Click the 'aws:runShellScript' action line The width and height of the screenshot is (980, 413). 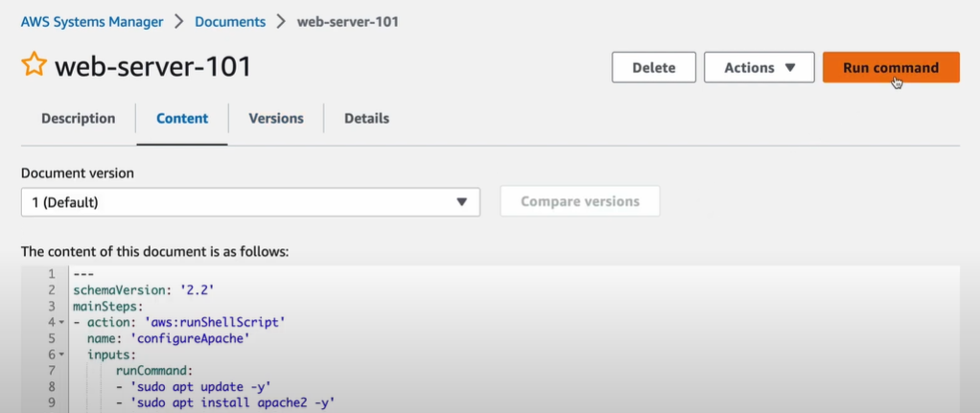[x=178, y=322]
